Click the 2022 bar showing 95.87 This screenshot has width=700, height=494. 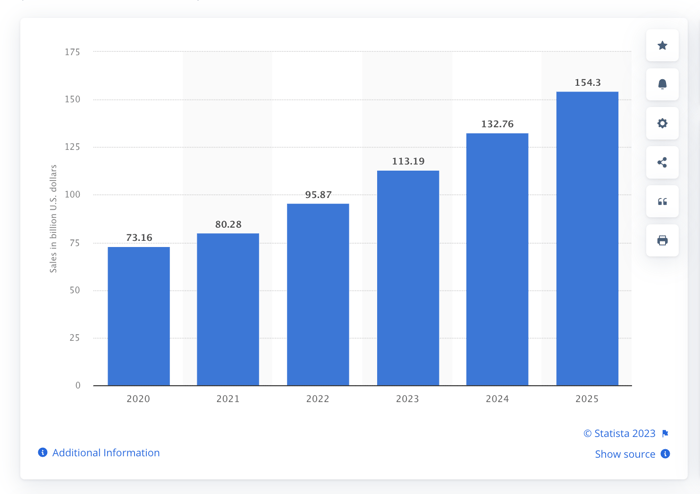tap(318, 294)
